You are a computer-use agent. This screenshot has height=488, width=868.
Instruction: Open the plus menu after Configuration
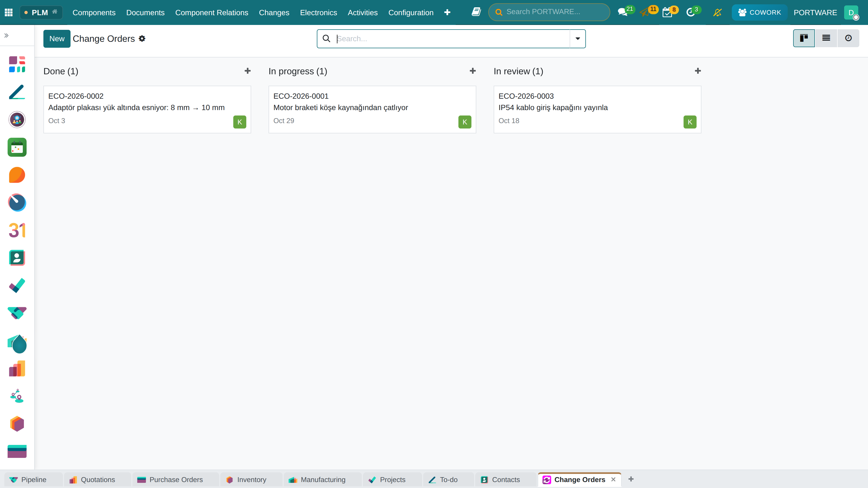pos(447,12)
